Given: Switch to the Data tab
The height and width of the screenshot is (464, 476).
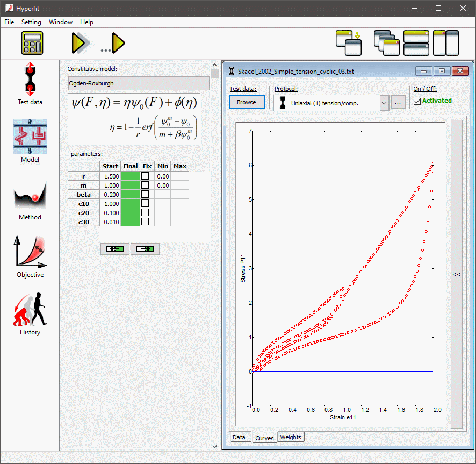Looking at the screenshot, I should pos(239,437).
